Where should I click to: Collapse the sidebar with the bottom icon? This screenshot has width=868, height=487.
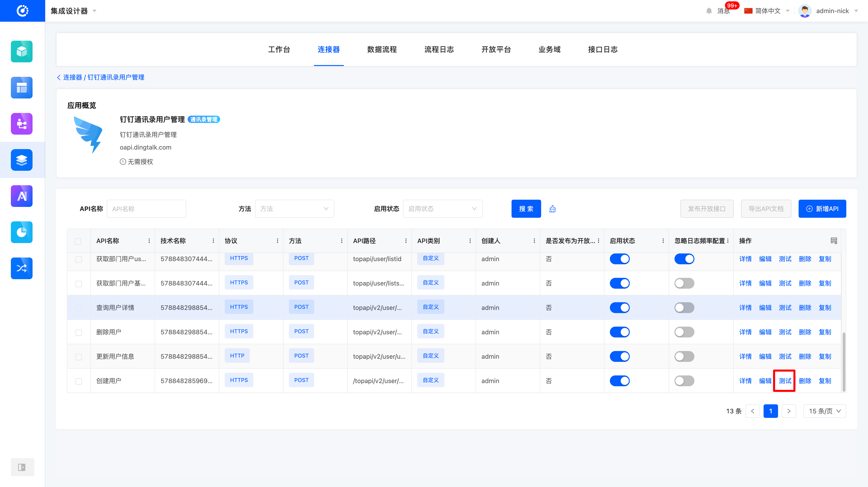(21, 467)
